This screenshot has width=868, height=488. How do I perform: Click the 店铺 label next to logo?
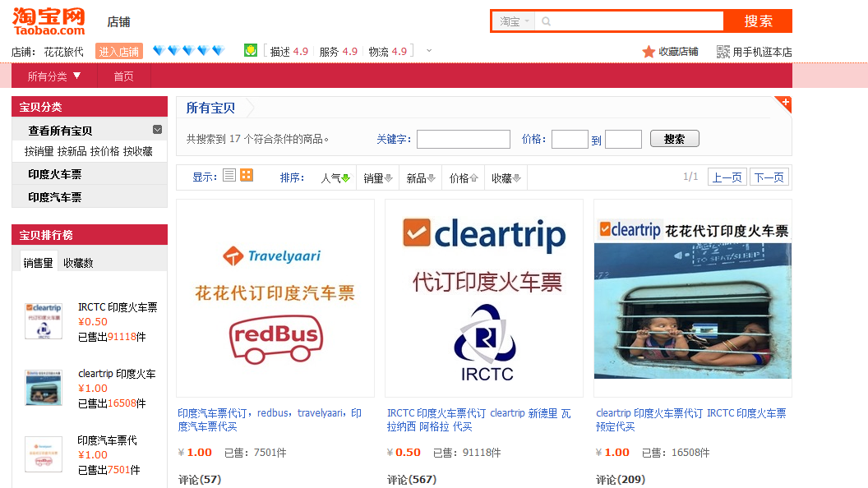tap(118, 22)
